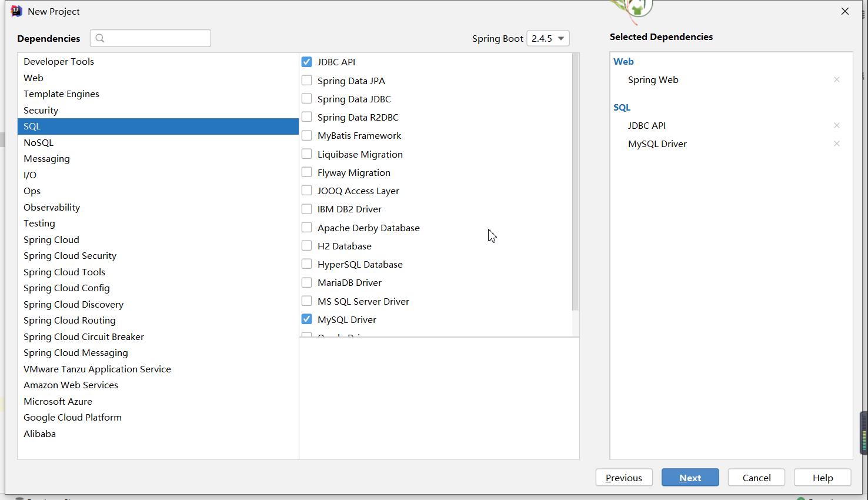868x500 pixels.
Task: Select the SQL category
Action: pos(158,126)
